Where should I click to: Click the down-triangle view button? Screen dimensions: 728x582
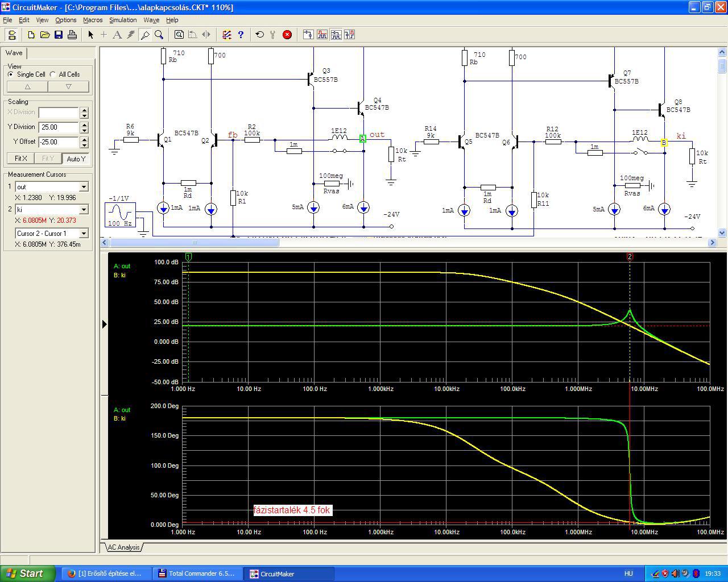pos(69,86)
